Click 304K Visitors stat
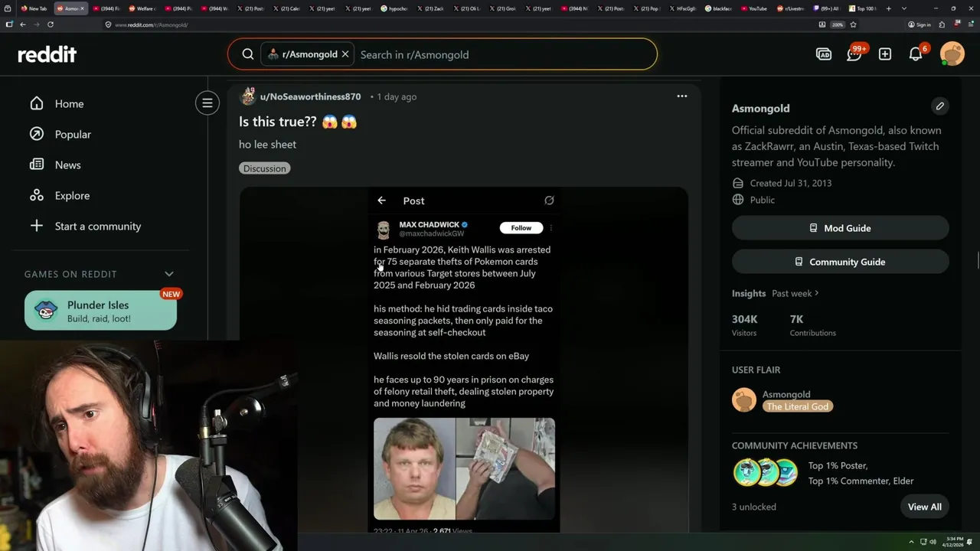Screen dimensions: 980x551 click(x=745, y=325)
